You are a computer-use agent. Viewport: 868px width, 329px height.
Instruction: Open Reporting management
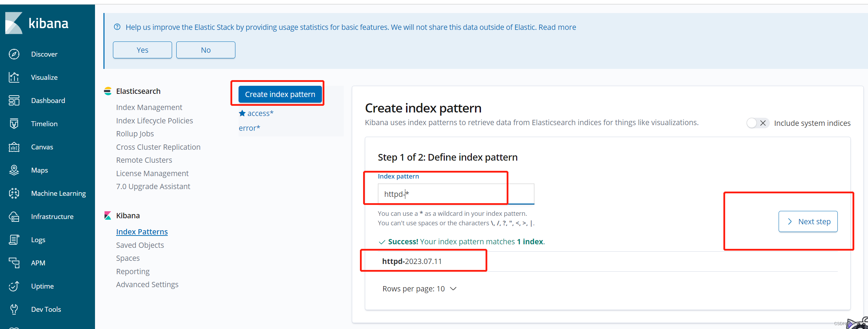click(x=133, y=271)
